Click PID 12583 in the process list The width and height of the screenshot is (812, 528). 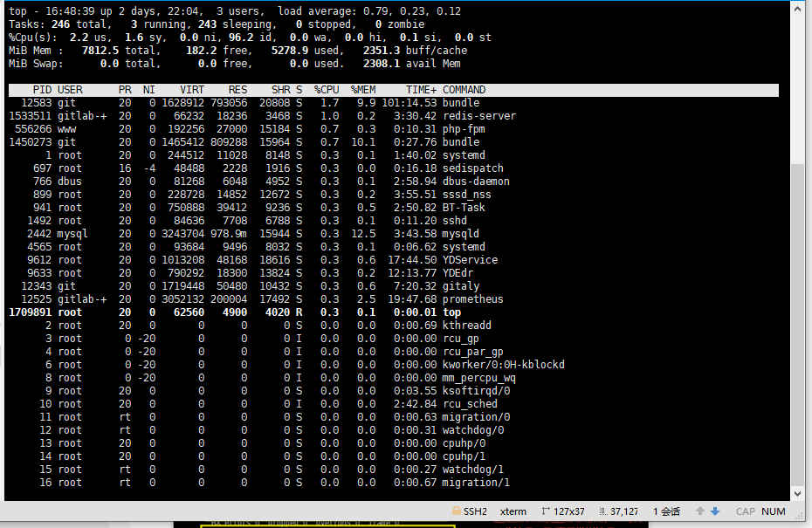pyautogui.click(x=37, y=103)
